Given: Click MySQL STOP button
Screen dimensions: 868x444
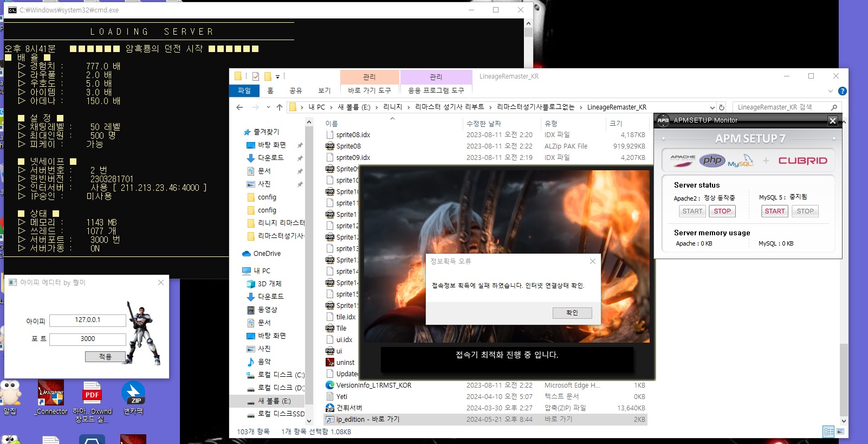Looking at the screenshot, I should click(x=805, y=211).
